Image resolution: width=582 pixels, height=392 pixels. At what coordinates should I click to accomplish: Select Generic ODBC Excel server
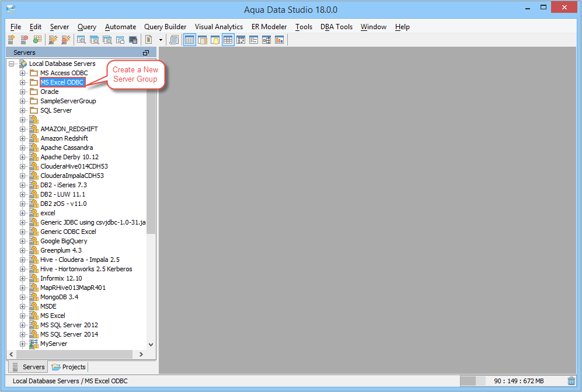68,232
